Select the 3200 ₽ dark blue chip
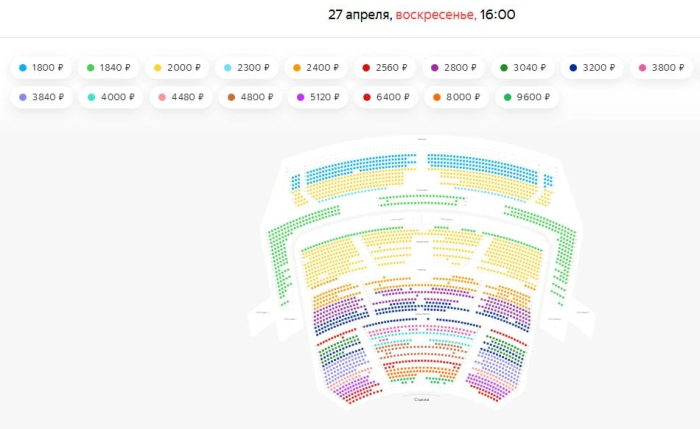700x429 pixels. 592,68
